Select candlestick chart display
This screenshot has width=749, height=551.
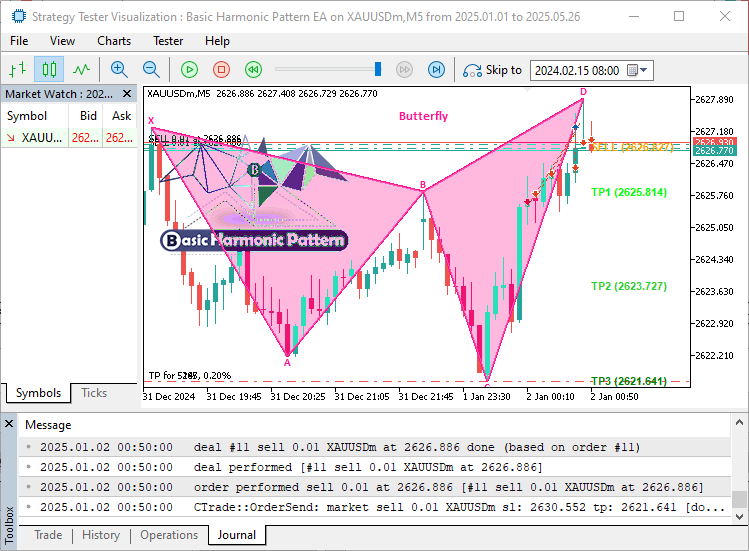tap(49, 69)
